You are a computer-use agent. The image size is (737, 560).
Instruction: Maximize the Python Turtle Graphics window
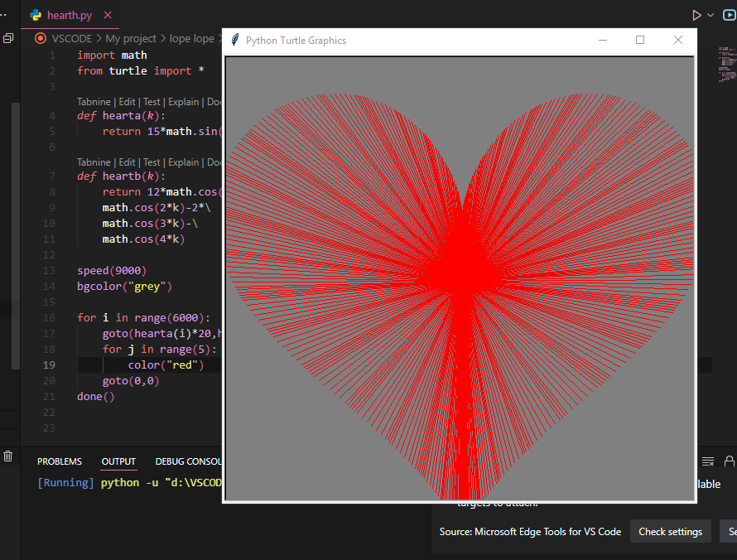pyautogui.click(x=640, y=40)
